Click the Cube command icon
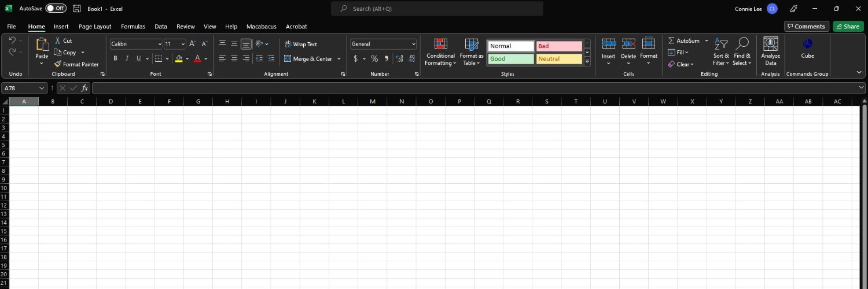The image size is (868, 289). point(807,44)
